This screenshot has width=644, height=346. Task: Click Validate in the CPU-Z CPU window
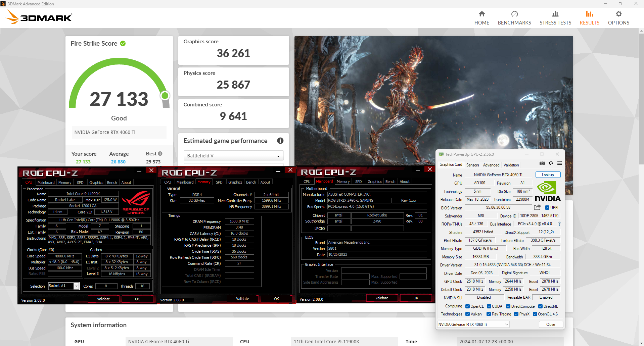click(103, 299)
